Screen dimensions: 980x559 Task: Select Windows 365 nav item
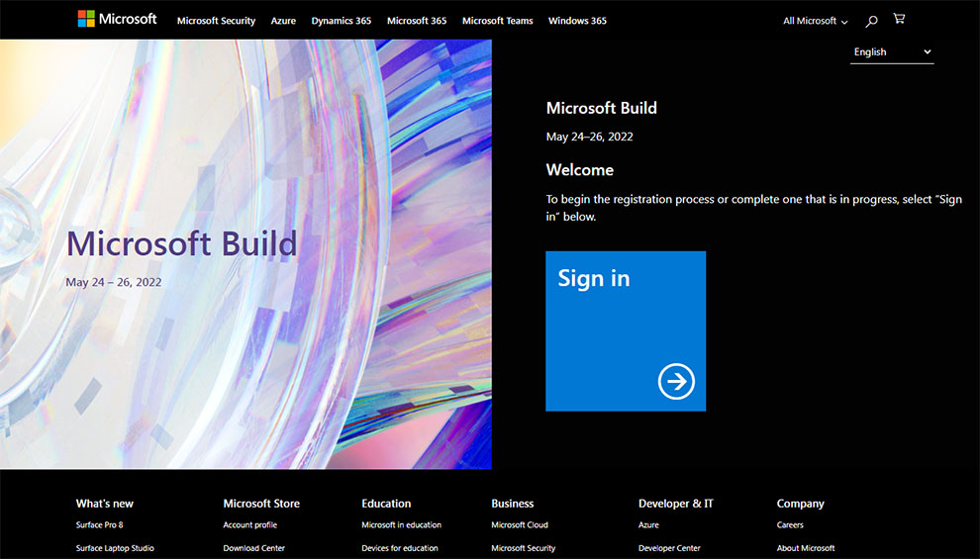coord(577,21)
